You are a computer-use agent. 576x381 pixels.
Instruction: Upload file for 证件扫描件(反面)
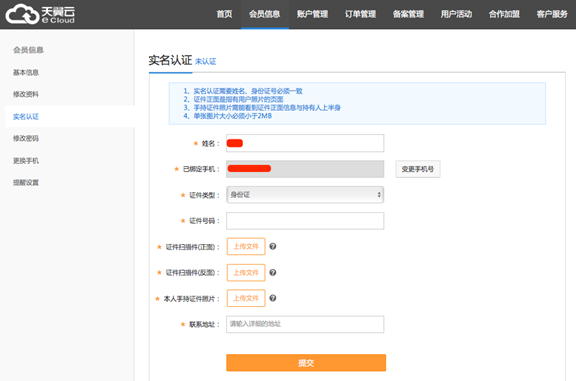click(246, 273)
